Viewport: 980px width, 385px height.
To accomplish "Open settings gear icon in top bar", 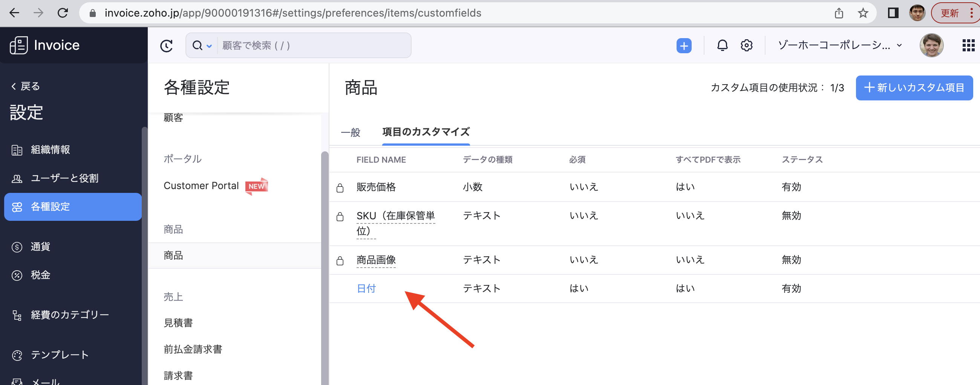I will [746, 46].
